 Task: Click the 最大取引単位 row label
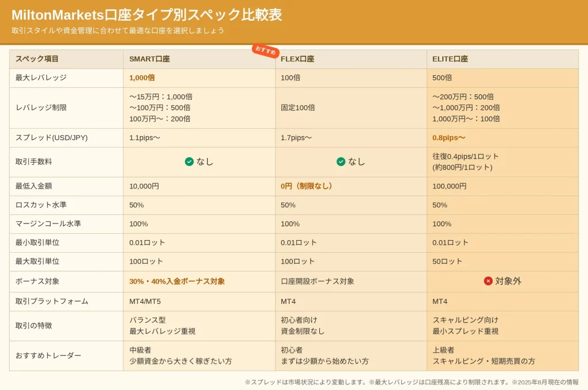click(x=37, y=261)
